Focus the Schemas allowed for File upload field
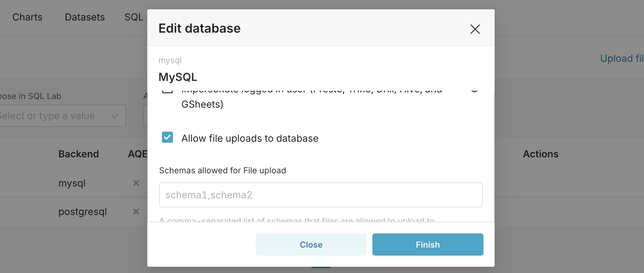644x273 pixels. 321,195
